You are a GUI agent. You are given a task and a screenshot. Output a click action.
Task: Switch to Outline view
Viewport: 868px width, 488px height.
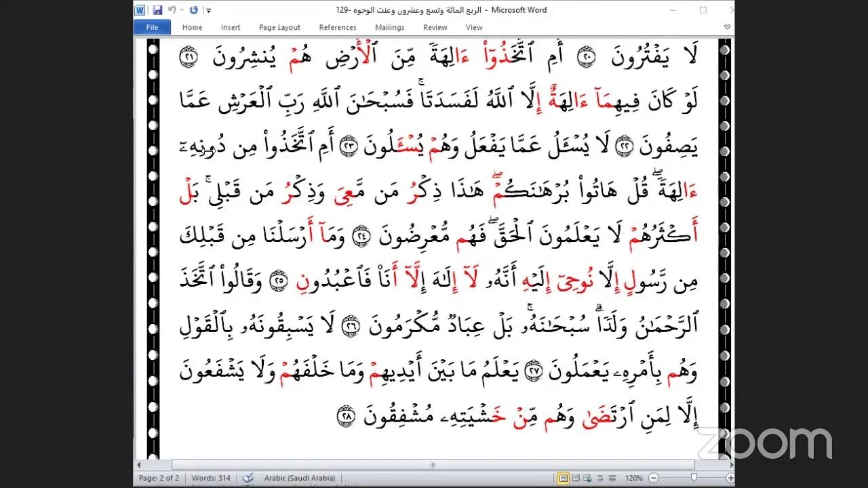tap(601, 478)
